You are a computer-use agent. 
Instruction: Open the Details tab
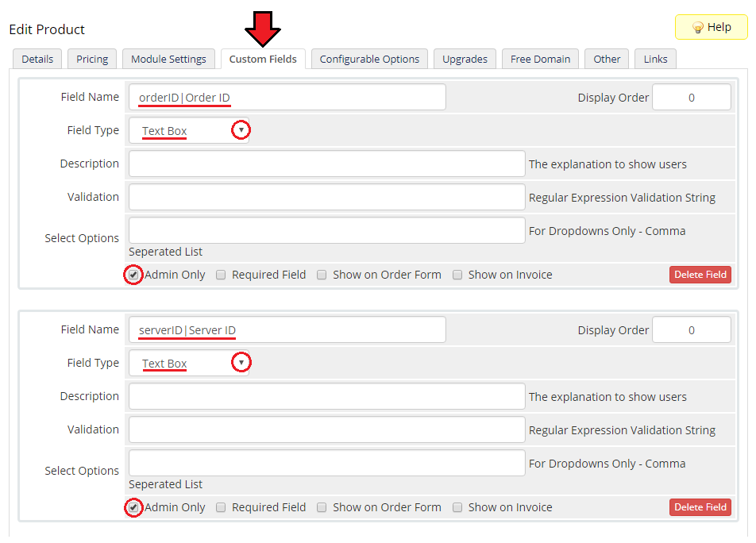click(x=37, y=59)
